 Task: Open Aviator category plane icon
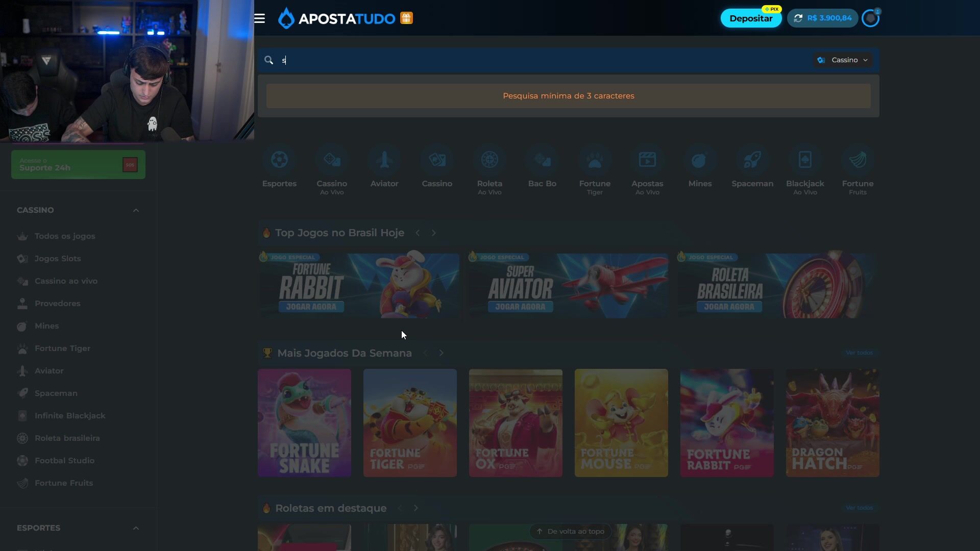click(384, 160)
